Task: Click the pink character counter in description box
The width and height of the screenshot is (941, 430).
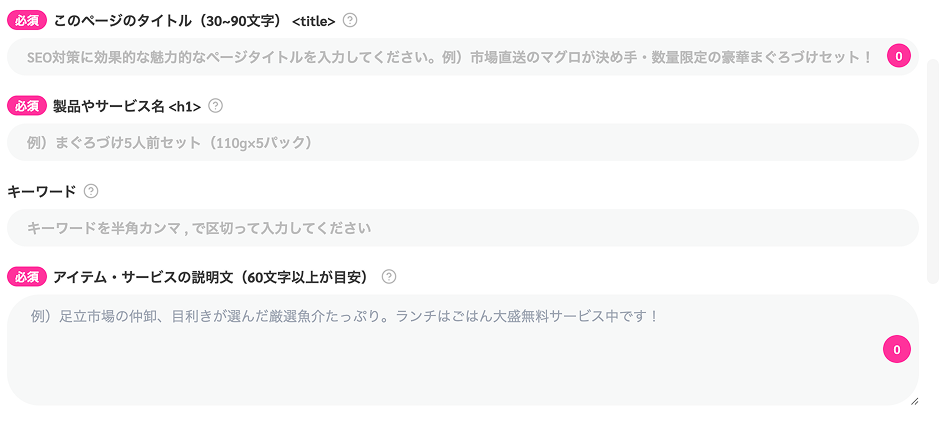Action: (x=897, y=350)
